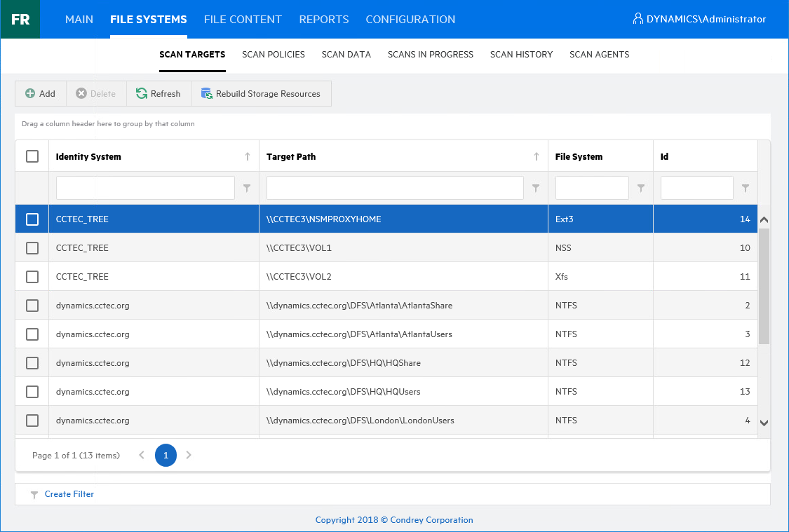
Task: Open the File System column filter funnel
Action: click(x=640, y=187)
